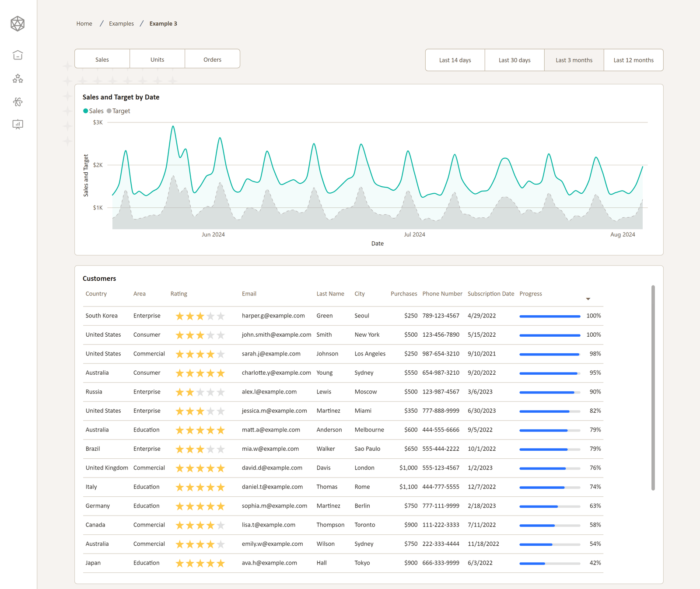Image resolution: width=700 pixels, height=589 pixels.
Task: Select the Last 3 months range
Action: 574,60
